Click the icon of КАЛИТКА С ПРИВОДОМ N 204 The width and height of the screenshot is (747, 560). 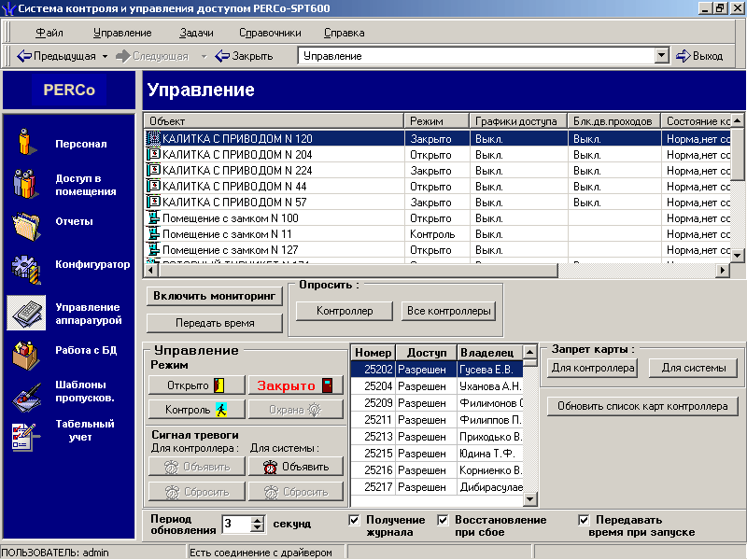click(x=153, y=154)
